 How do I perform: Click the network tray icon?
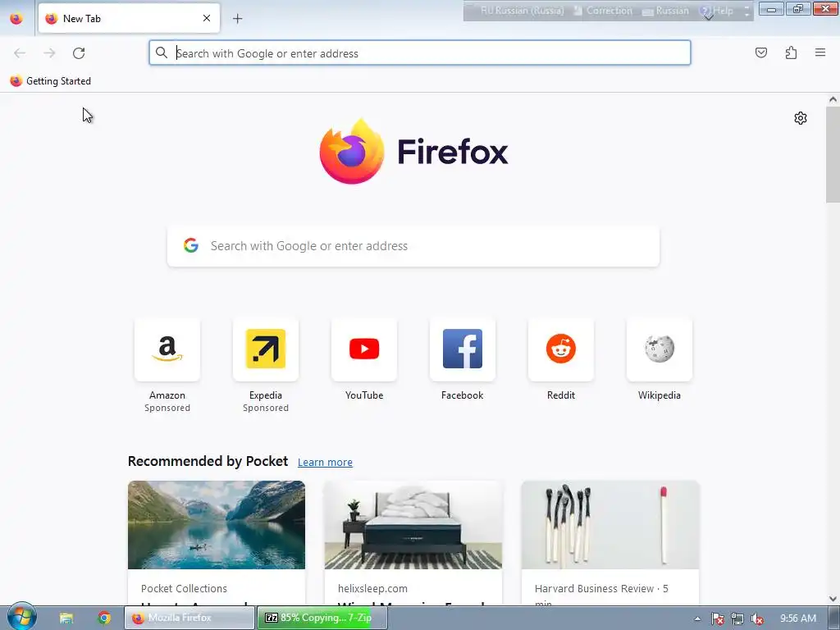[x=737, y=619]
